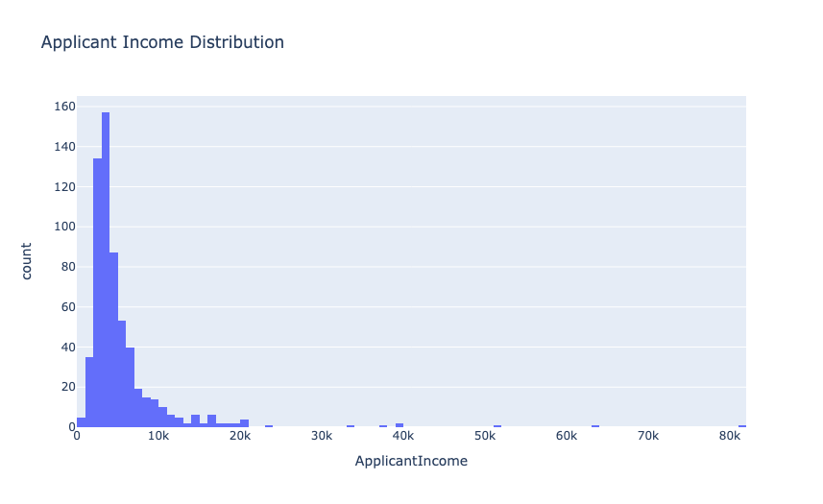823x504 pixels.
Task: Click the second-tallest bar reaching about 134
Action: click(98, 293)
